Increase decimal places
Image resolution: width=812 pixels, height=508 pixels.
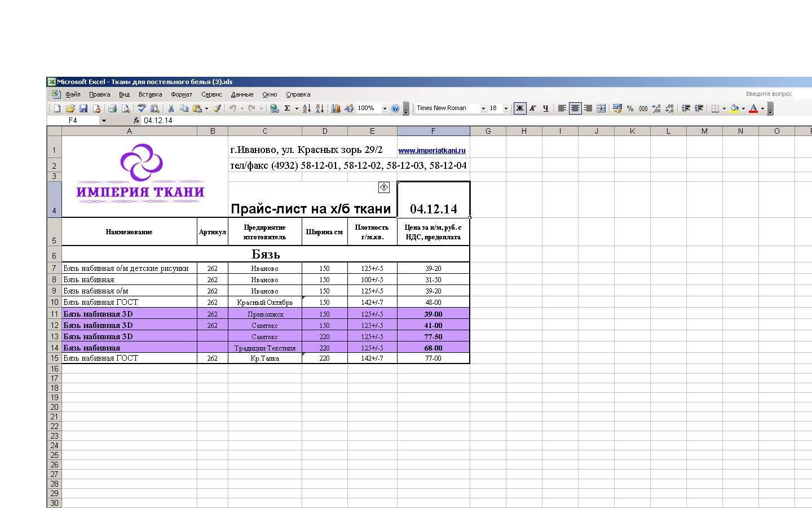tap(656, 108)
